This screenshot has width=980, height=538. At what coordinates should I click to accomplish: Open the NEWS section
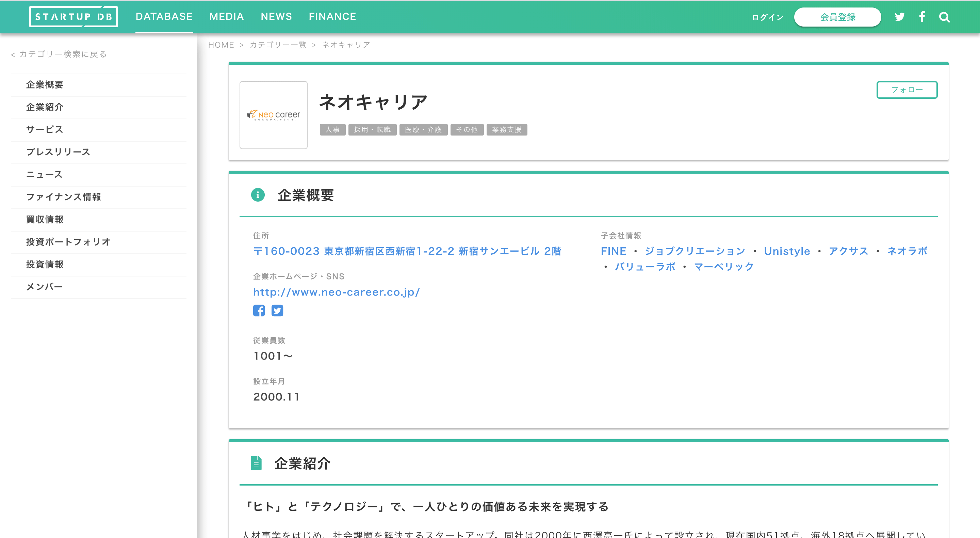pos(276,16)
